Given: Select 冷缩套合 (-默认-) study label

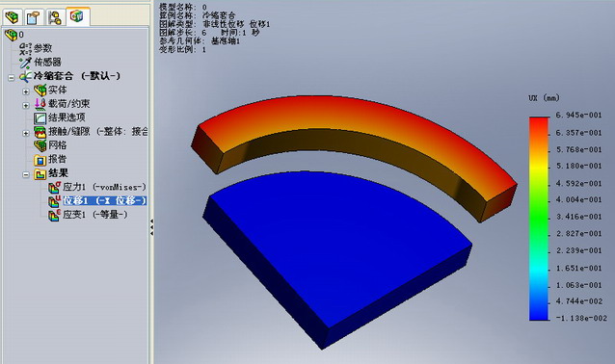Looking at the screenshot, I should [x=77, y=76].
